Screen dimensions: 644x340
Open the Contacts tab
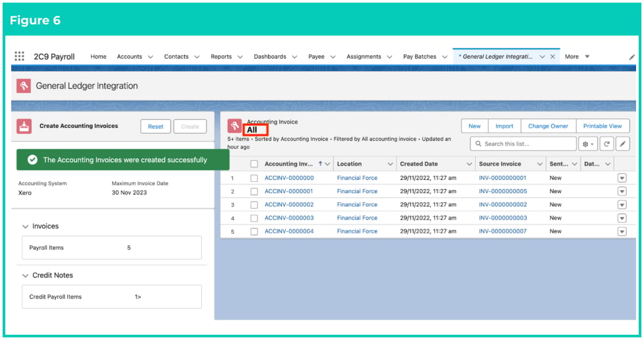pos(176,57)
